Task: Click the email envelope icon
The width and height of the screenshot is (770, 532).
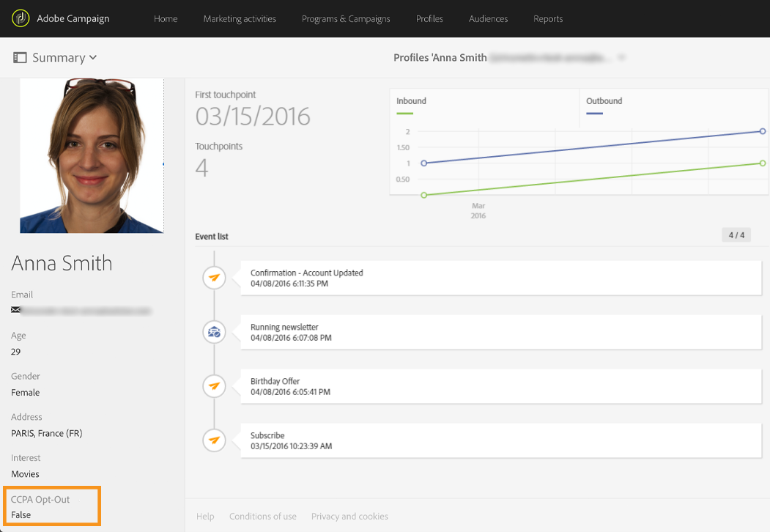Action: [x=15, y=310]
